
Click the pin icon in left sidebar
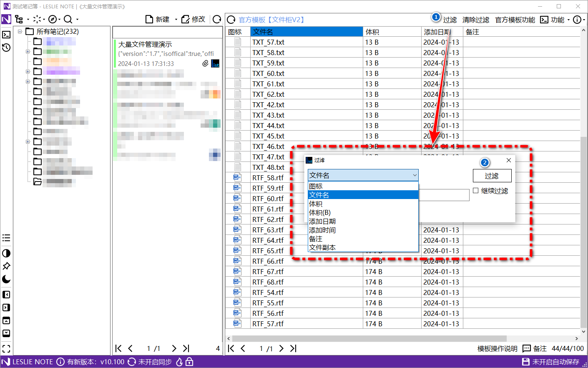[x=6, y=266]
